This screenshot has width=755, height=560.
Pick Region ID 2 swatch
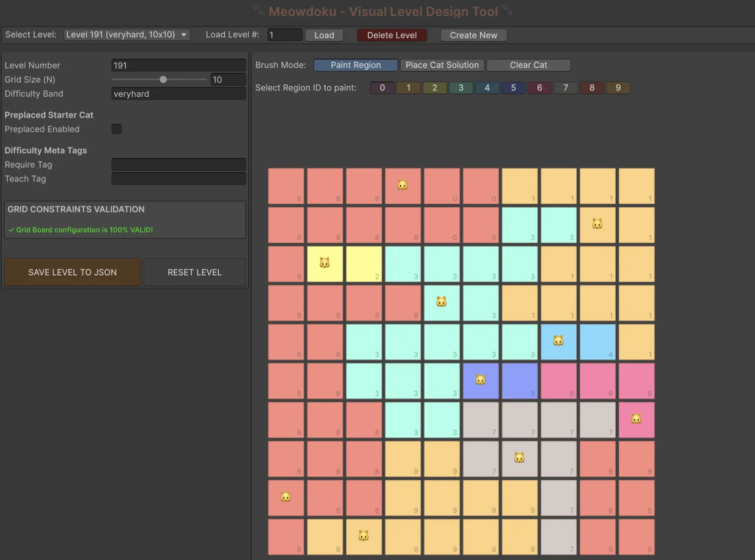tap(435, 88)
